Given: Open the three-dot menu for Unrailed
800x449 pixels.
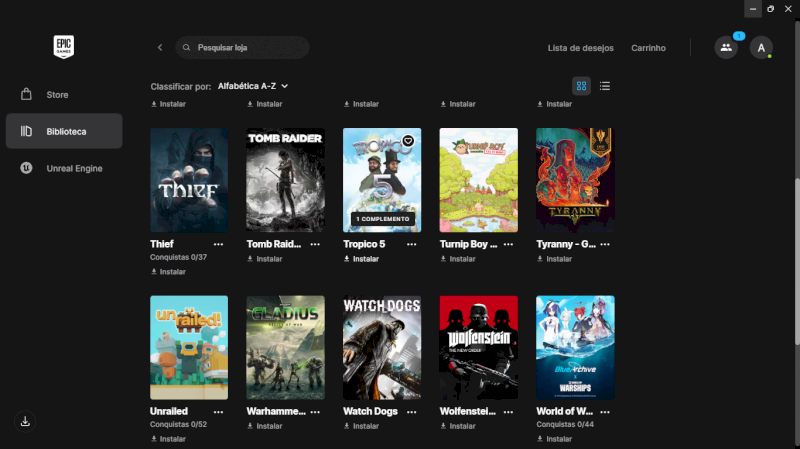Looking at the screenshot, I should pyautogui.click(x=218, y=412).
